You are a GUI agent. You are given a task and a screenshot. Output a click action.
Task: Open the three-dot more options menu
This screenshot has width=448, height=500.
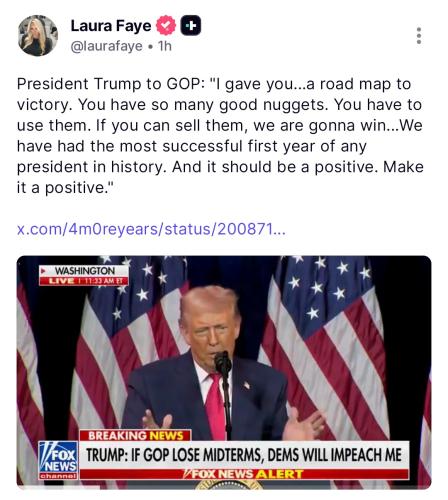pyautogui.click(x=419, y=36)
